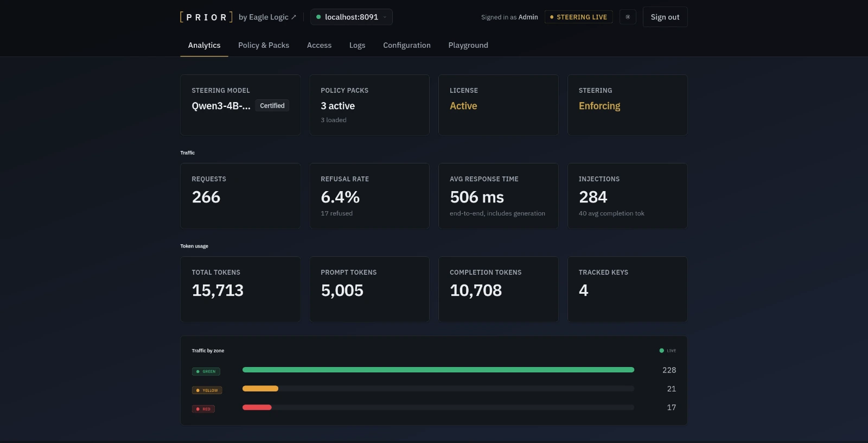Click the Certified badge on steering model

click(x=272, y=106)
